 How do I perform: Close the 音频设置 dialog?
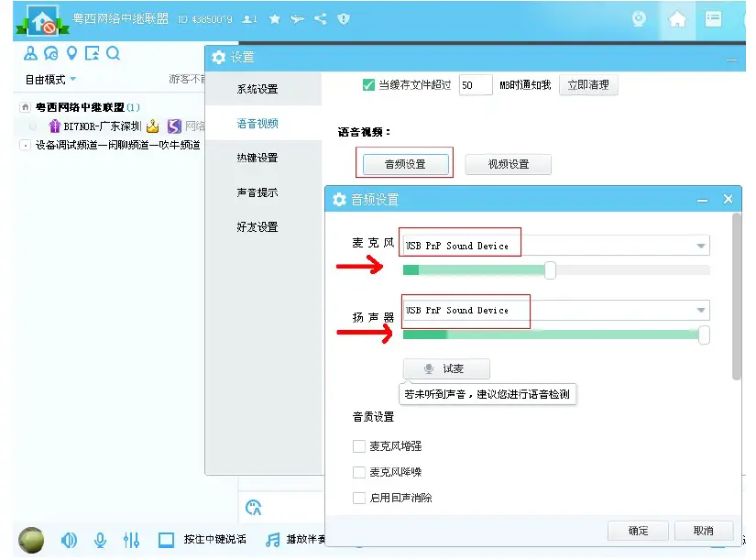728,199
